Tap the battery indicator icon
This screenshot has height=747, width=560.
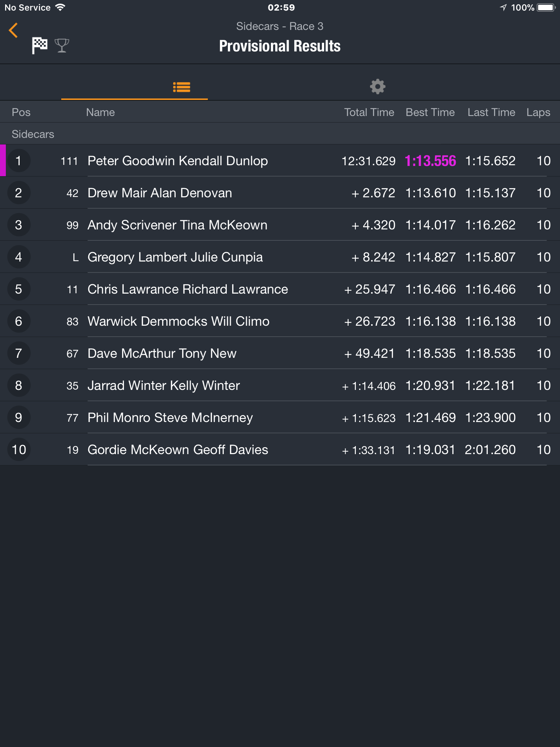pyautogui.click(x=546, y=7)
